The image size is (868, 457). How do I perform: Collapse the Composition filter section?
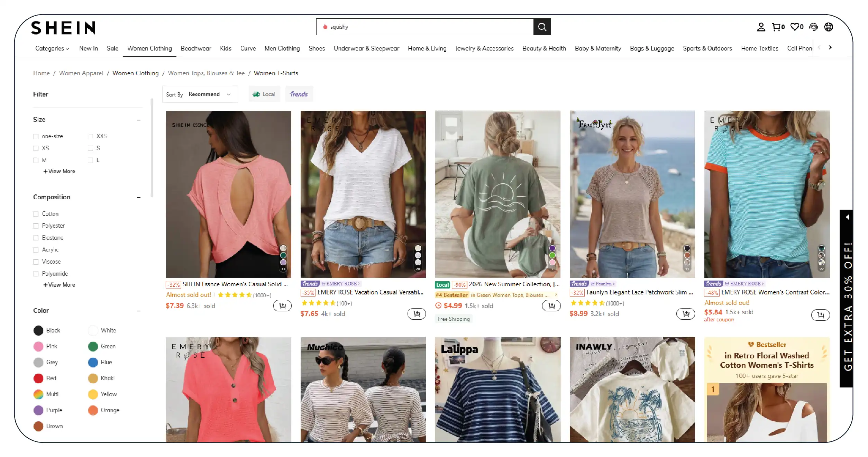139,198
